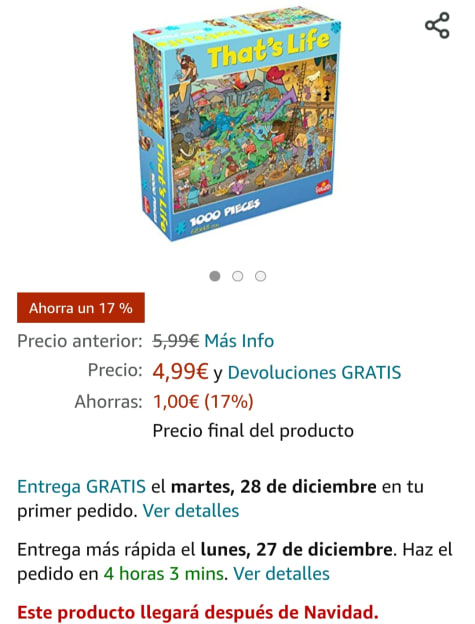Click the lunes, 27 de diciembre fastest delivery date
475x624 pixels.
[x=297, y=550]
